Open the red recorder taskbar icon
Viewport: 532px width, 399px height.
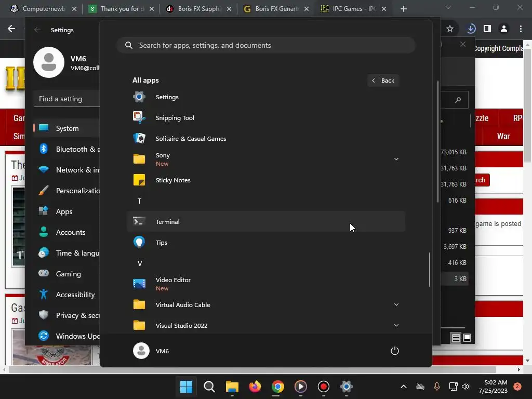coord(323,387)
